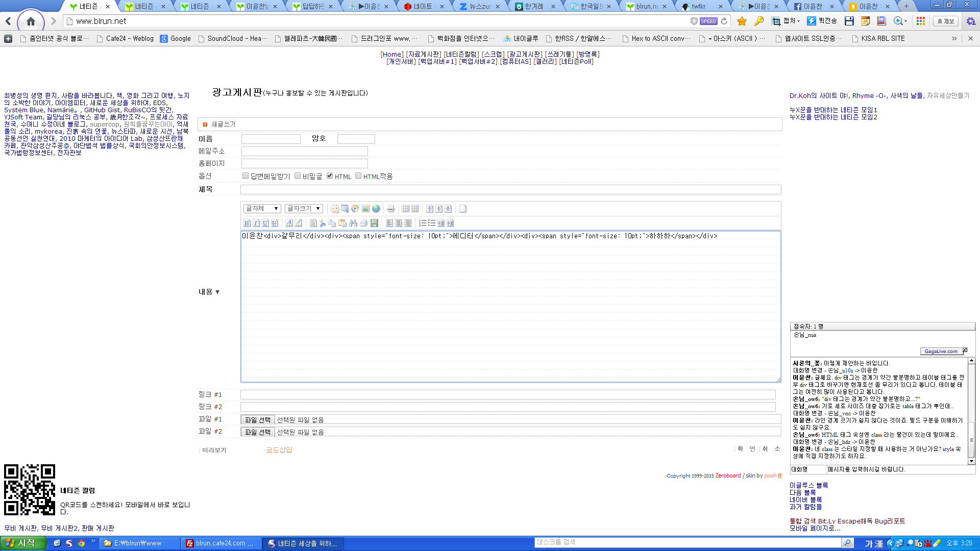
Task: Align text left
Action: (x=389, y=223)
